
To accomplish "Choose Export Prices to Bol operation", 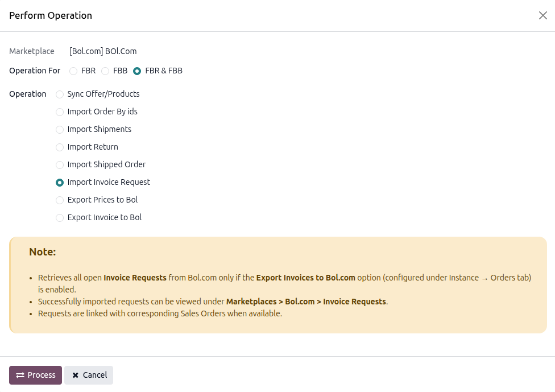I will click(60, 200).
